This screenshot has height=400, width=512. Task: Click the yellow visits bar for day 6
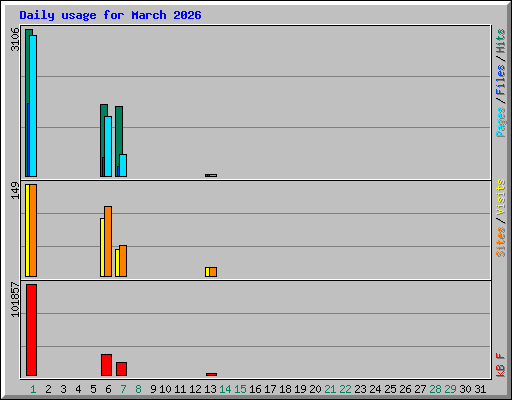coord(102,247)
